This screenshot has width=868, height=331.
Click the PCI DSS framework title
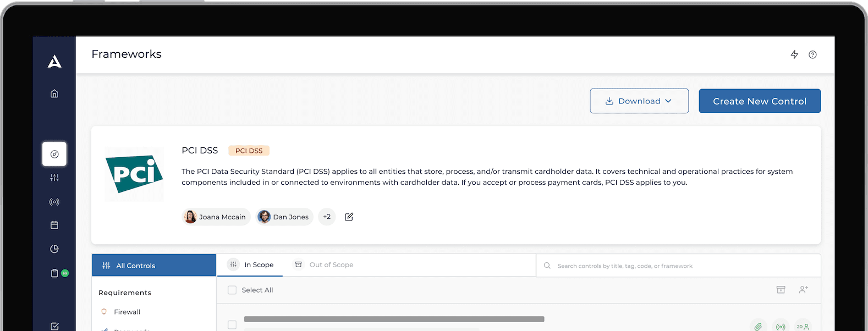[x=200, y=150]
